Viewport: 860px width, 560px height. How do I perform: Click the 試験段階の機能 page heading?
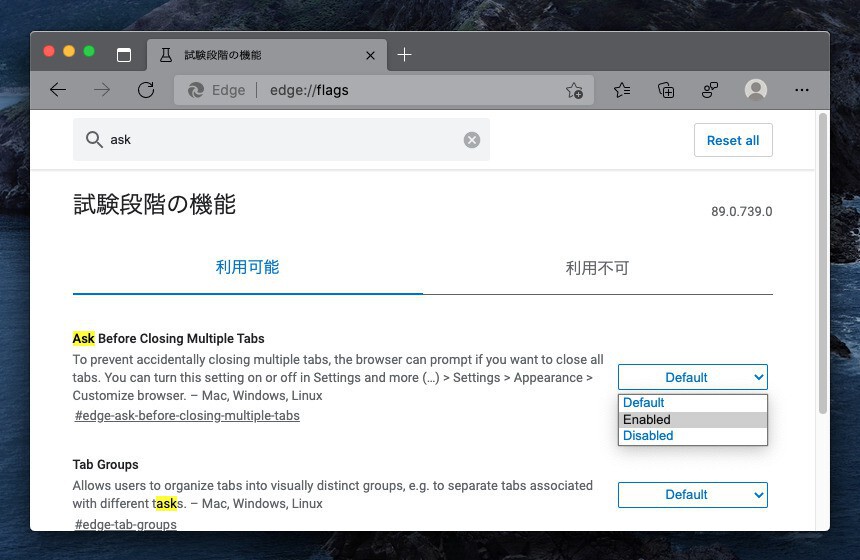154,205
